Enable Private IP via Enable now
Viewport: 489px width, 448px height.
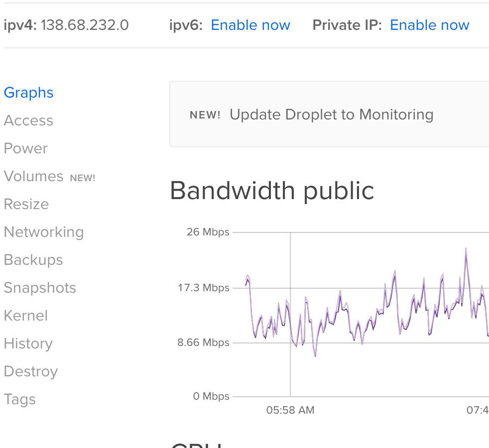429,25
